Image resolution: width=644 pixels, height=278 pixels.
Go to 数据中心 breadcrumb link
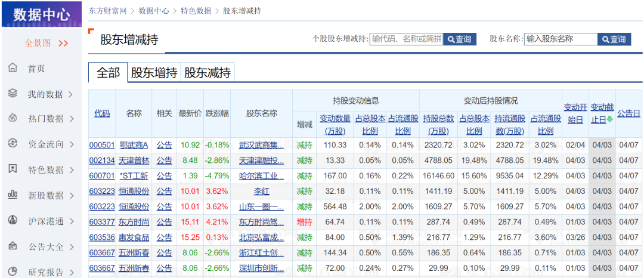click(x=154, y=11)
